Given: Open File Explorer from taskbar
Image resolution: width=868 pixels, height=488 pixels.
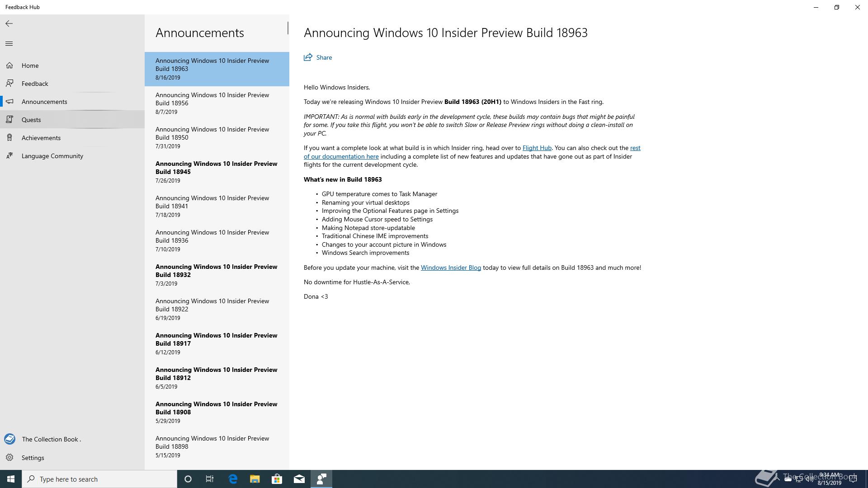Looking at the screenshot, I should (255, 479).
